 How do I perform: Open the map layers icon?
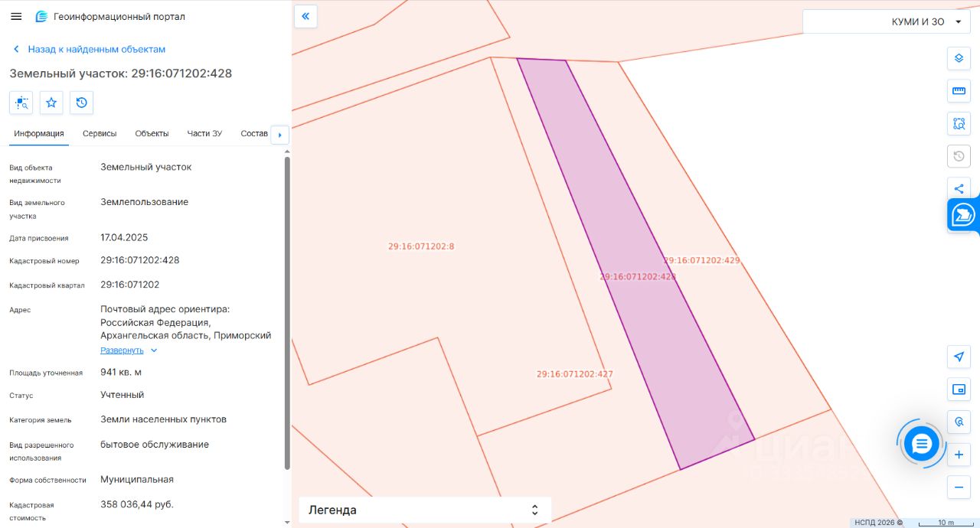point(959,58)
